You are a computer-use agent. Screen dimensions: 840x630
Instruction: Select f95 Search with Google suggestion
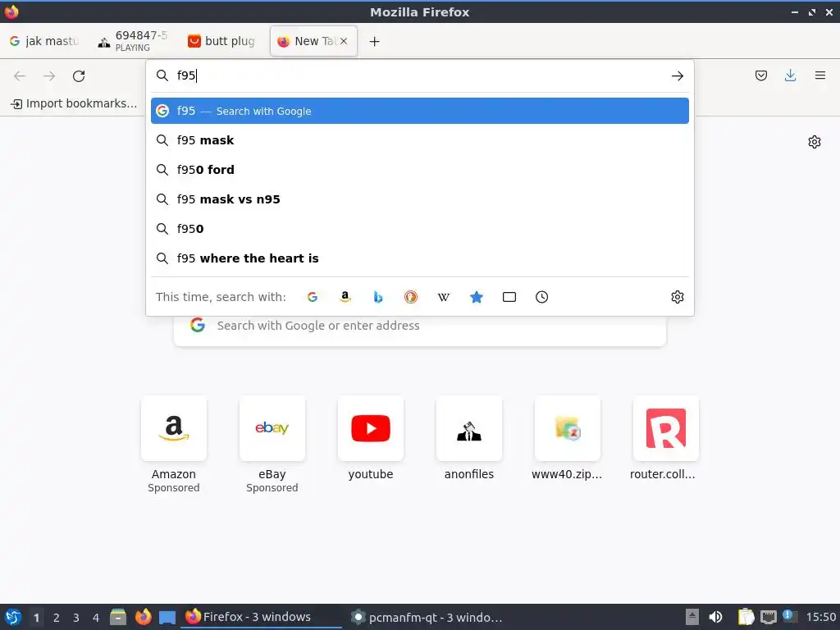[419, 111]
